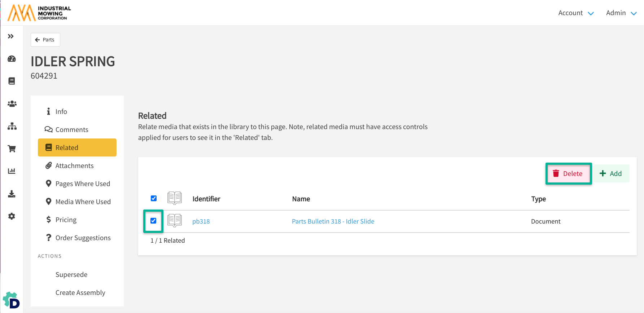Switch to the Pricing tab
This screenshot has width=644, height=313.
(66, 220)
